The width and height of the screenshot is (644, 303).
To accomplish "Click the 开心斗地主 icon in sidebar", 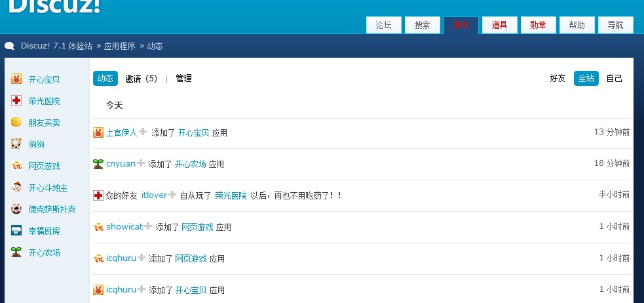I will pyautogui.click(x=16, y=188).
